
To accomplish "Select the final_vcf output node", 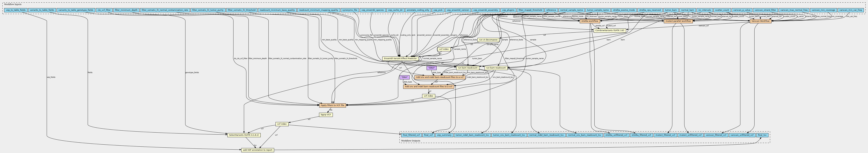I will (x=428, y=135).
